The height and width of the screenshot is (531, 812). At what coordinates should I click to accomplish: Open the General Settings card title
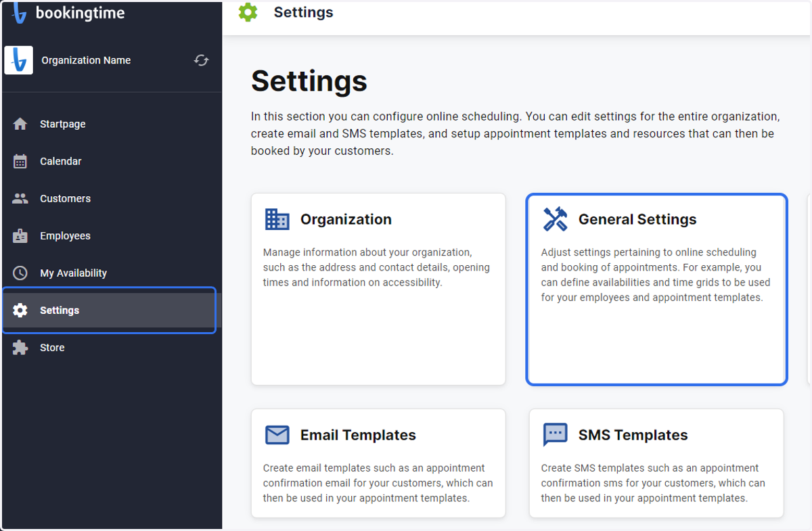637,219
